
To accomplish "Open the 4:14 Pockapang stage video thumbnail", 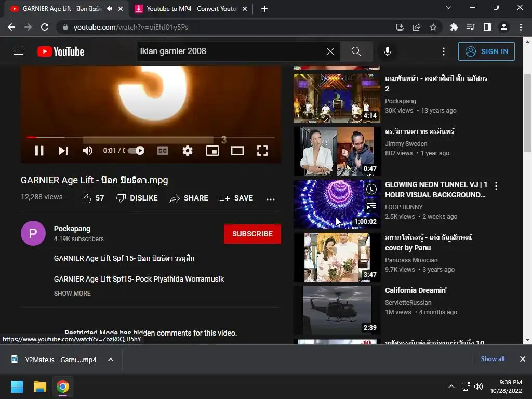I will click(x=337, y=98).
